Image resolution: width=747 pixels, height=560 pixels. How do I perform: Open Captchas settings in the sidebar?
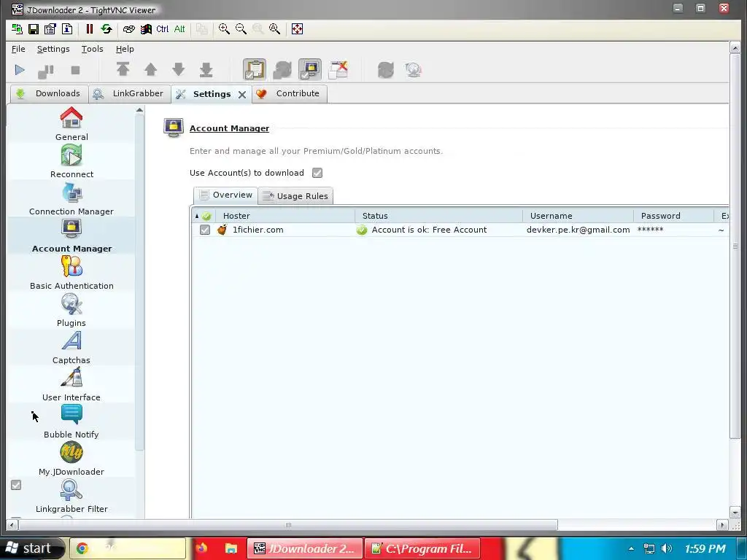[71, 346]
